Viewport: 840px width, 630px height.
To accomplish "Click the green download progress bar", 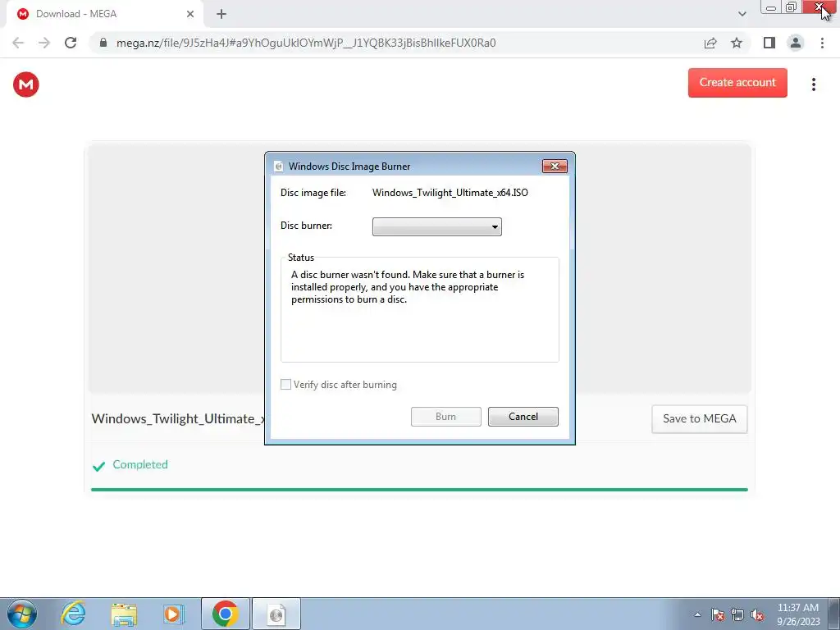I will 419,490.
